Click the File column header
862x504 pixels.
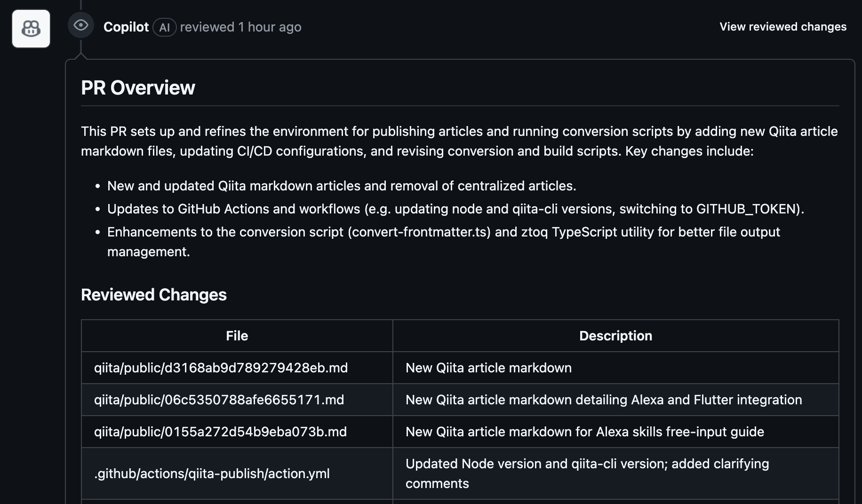(237, 336)
